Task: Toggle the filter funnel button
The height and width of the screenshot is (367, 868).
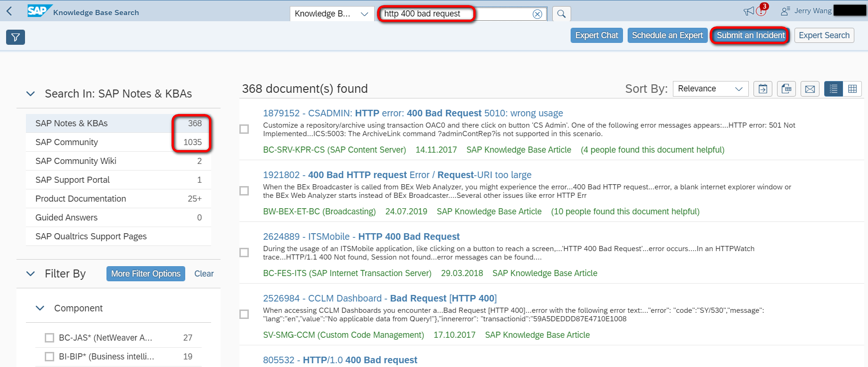Action: click(16, 37)
